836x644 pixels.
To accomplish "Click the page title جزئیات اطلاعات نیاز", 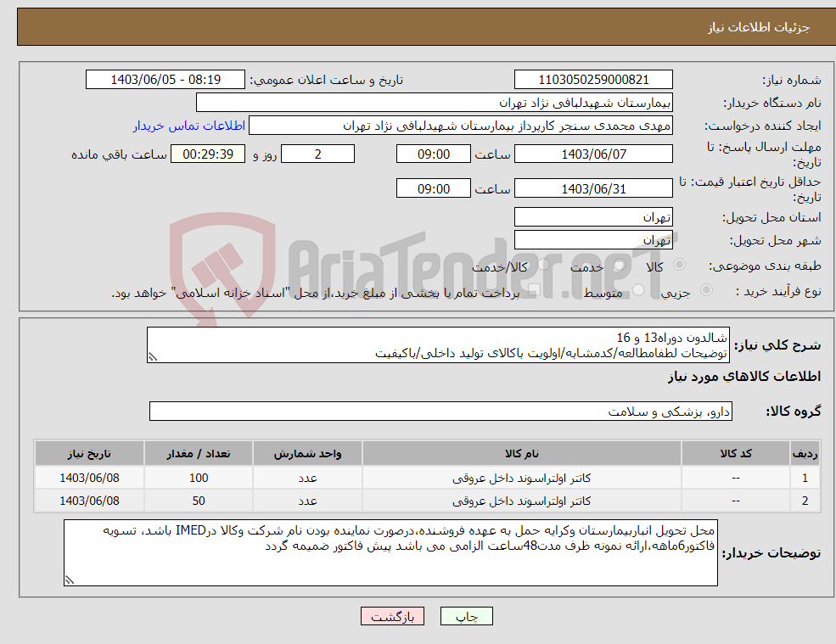I will coord(758,27).
